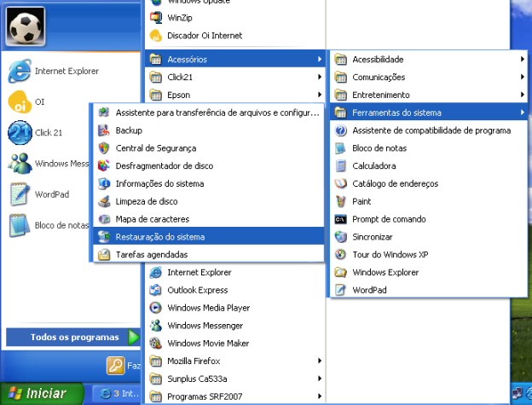Screen dimensions: 532x405
Task: Open pinned Windows Messenger shortcut
Action: tap(49, 164)
